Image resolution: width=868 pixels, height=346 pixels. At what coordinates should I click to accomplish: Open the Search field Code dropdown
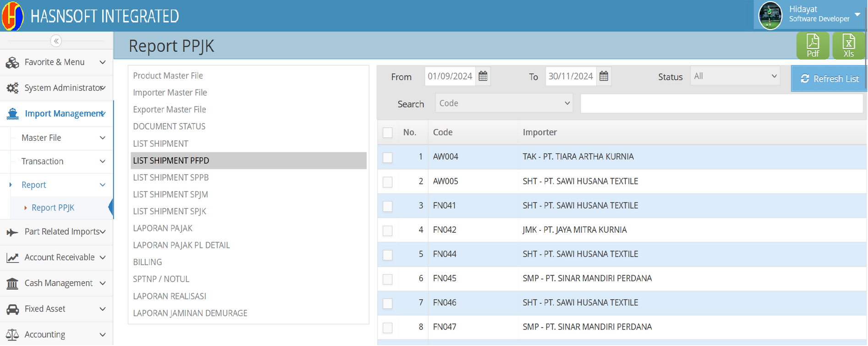504,103
